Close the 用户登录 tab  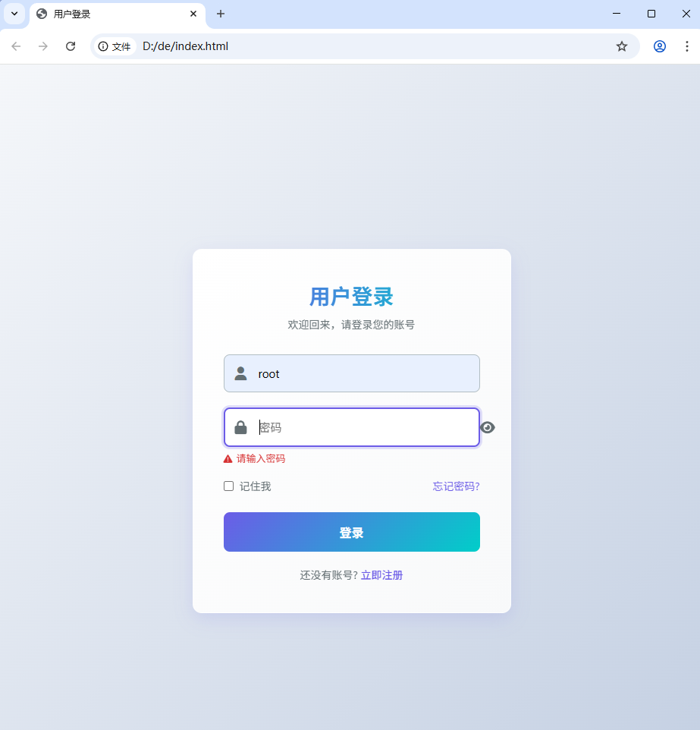pyautogui.click(x=193, y=14)
